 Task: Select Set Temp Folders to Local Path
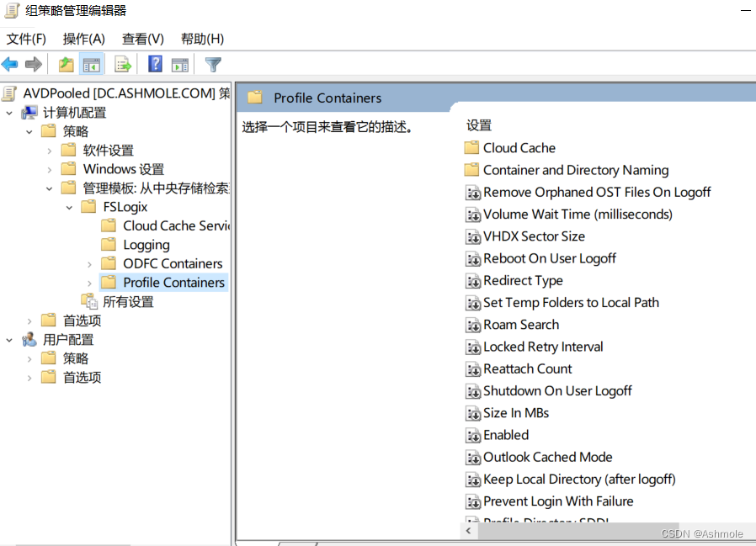pyautogui.click(x=571, y=303)
